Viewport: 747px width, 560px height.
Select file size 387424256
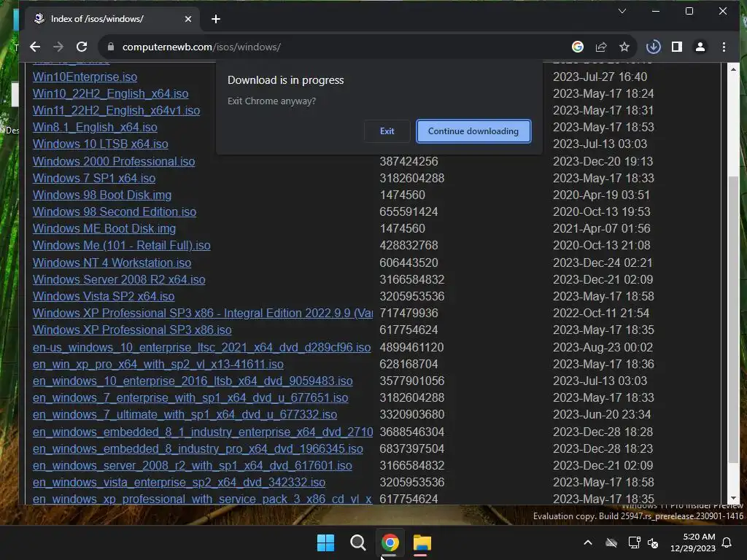pyautogui.click(x=409, y=161)
